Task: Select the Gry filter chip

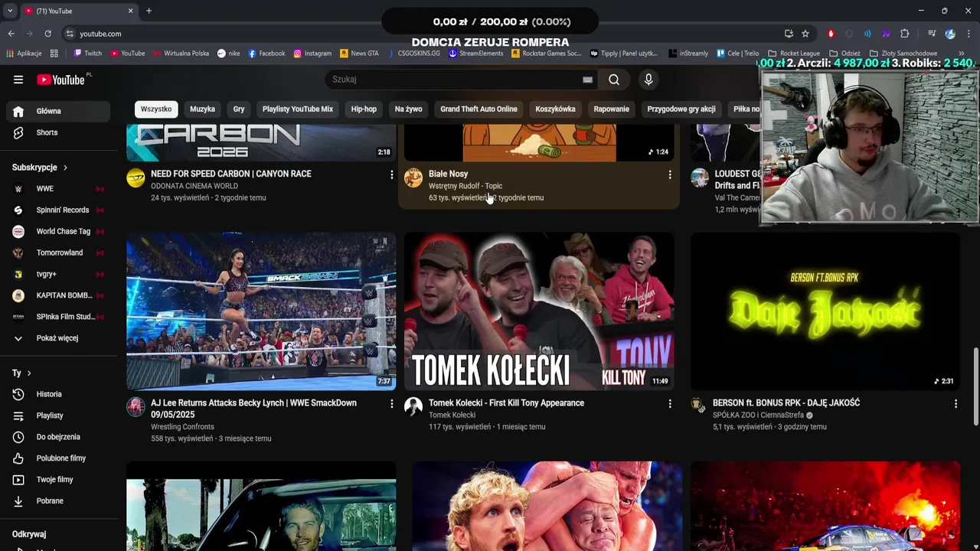Action: tap(239, 109)
